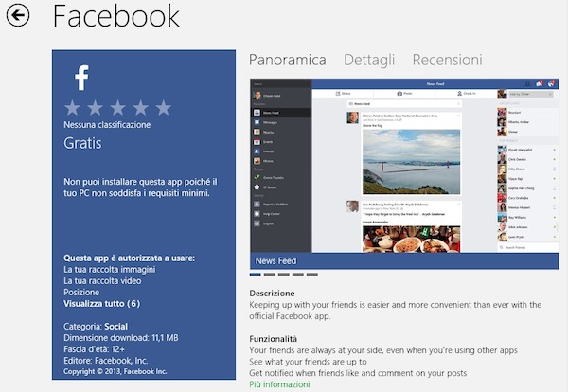Select the third screenshot page indicator

(284, 275)
